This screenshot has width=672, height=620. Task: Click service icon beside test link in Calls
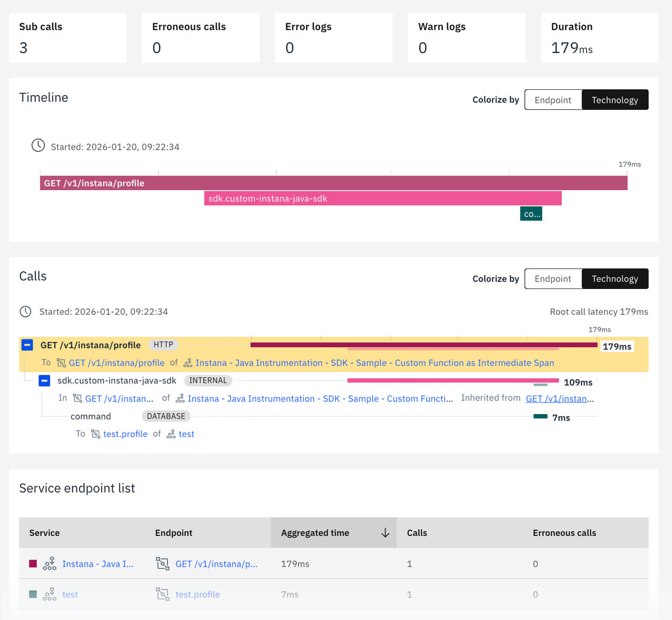171,434
